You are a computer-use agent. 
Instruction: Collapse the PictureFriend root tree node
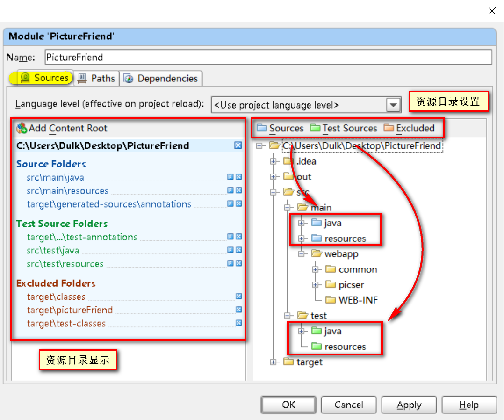(x=259, y=146)
